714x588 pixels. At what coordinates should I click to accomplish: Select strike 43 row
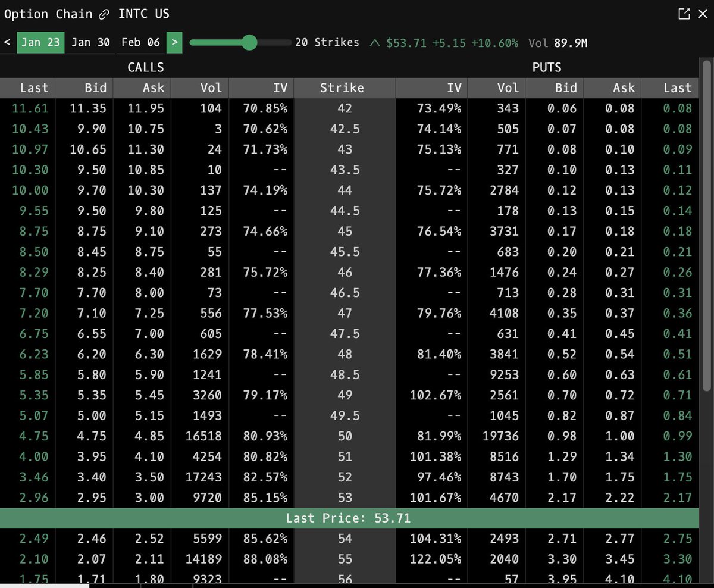(x=349, y=149)
